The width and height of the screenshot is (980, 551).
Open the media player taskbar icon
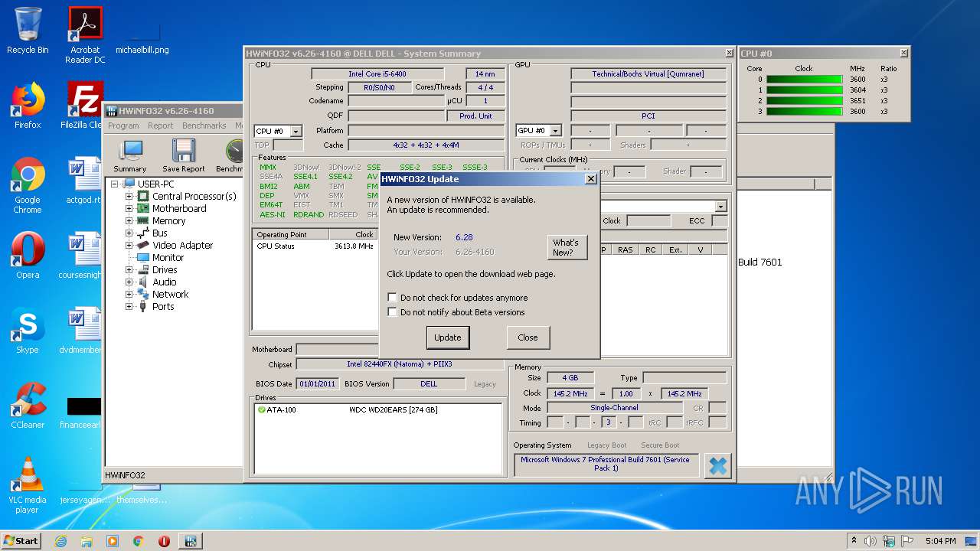pos(113,541)
